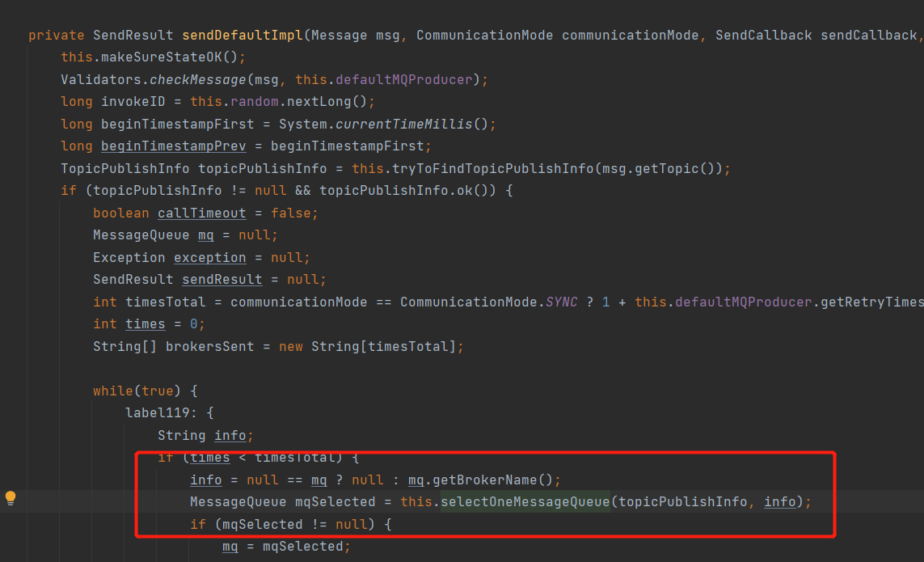Click the sendDefaultImpl method name
The height and width of the screenshot is (562, 924).
pyautogui.click(x=243, y=36)
